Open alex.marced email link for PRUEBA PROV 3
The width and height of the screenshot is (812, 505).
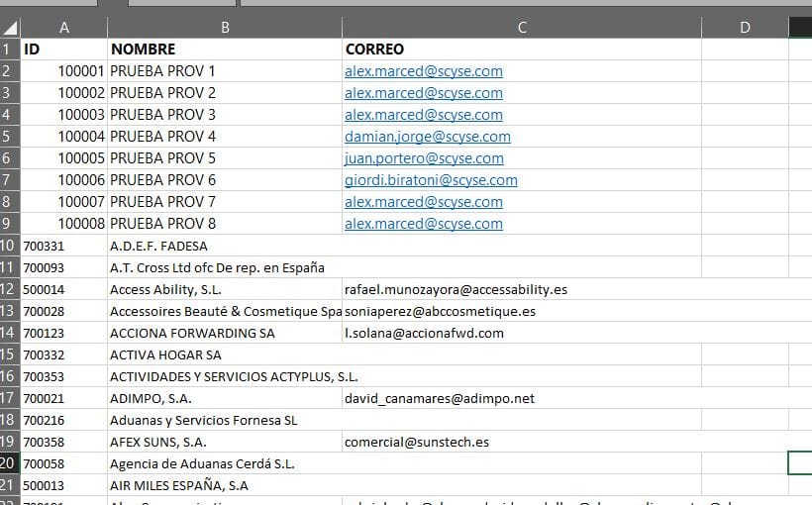click(424, 115)
